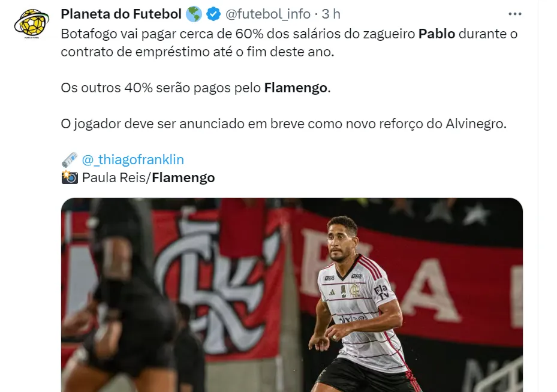Viewport: 557px width, 392px height.
Task: Open the Planeta do Futebol profile avatar
Action: (32, 23)
